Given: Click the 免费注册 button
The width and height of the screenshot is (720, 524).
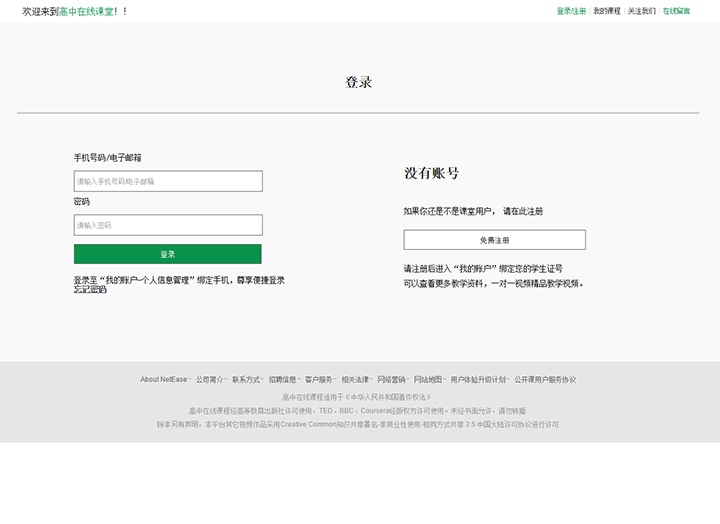Looking at the screenshot, I should click(494, 240).
